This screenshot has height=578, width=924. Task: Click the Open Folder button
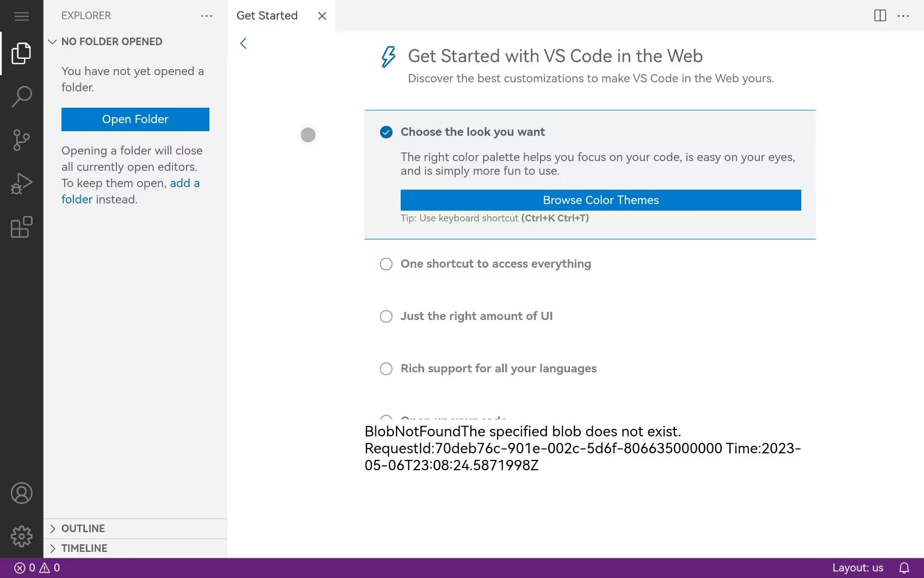135,119
